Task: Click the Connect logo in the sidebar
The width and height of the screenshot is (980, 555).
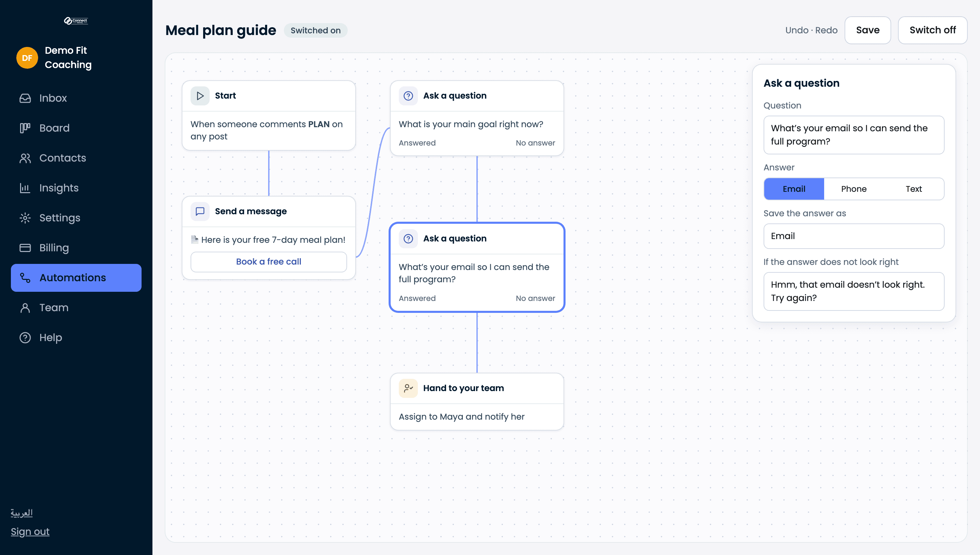Action: pos(76,21)
